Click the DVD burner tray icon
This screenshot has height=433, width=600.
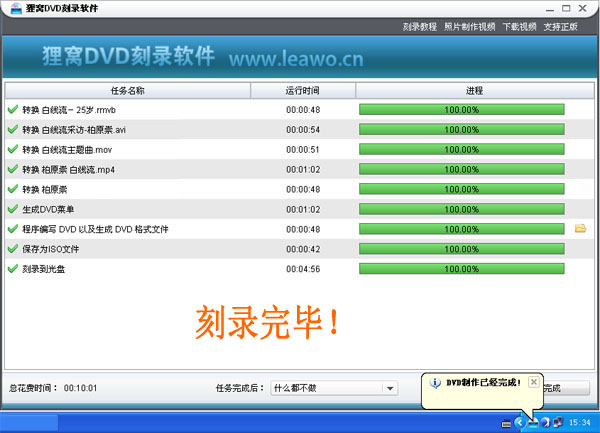[533, 423]
